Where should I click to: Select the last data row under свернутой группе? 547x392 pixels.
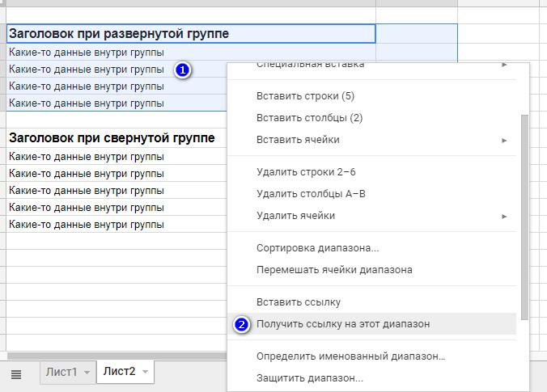(117, 225)
